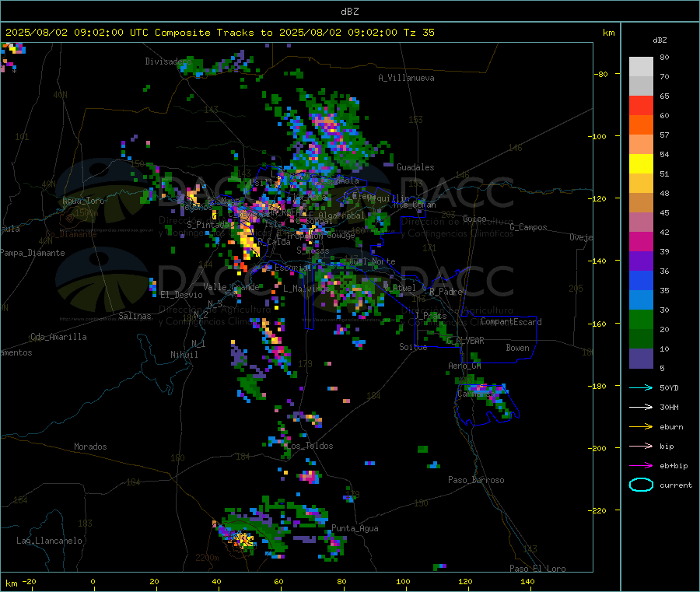Click the cyan current ellipse icon

point(641,485)
